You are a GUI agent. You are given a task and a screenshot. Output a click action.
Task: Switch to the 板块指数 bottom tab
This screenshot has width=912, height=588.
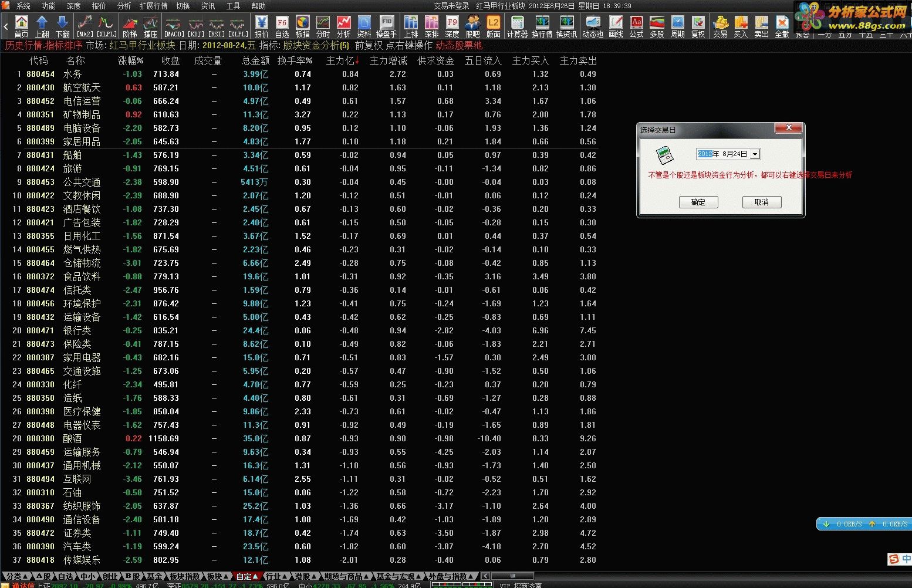point(184,576)
